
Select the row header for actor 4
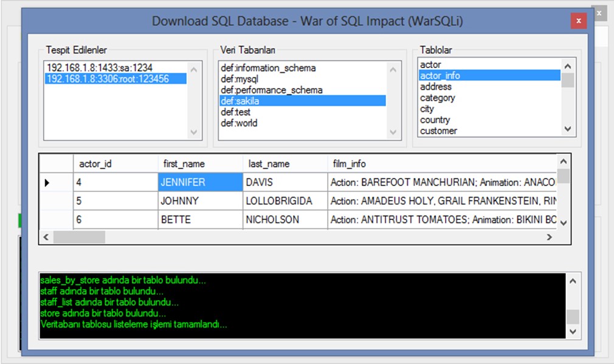pyautogui.click(x=56, y=182)
